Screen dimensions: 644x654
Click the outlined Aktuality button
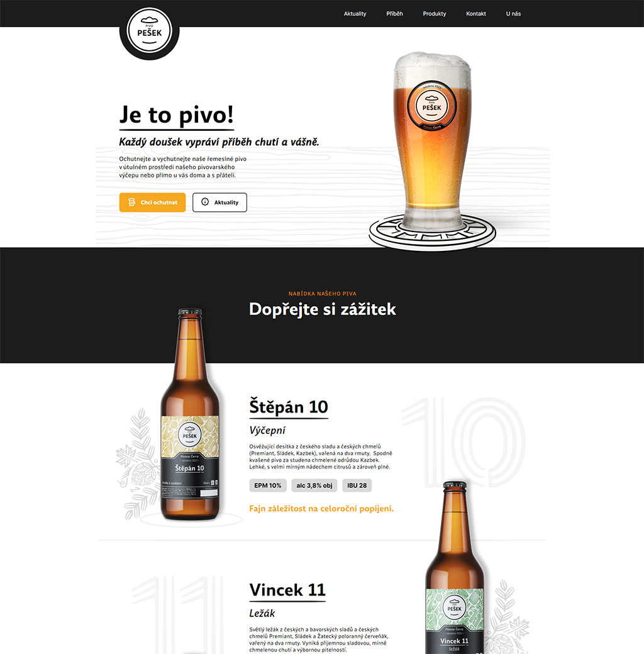click(220, 202)
